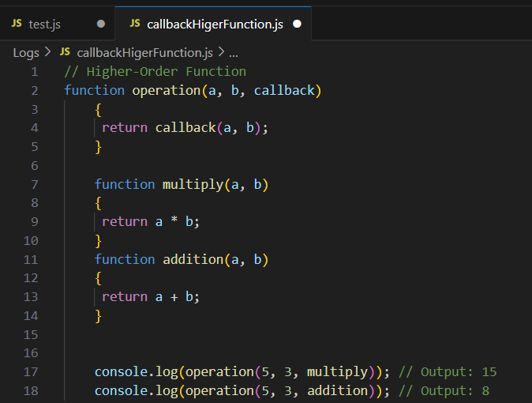Expand the breadcrumb ellipsis symbols
This screenshot has height=403, width=532.
click(x=234, y=55)
